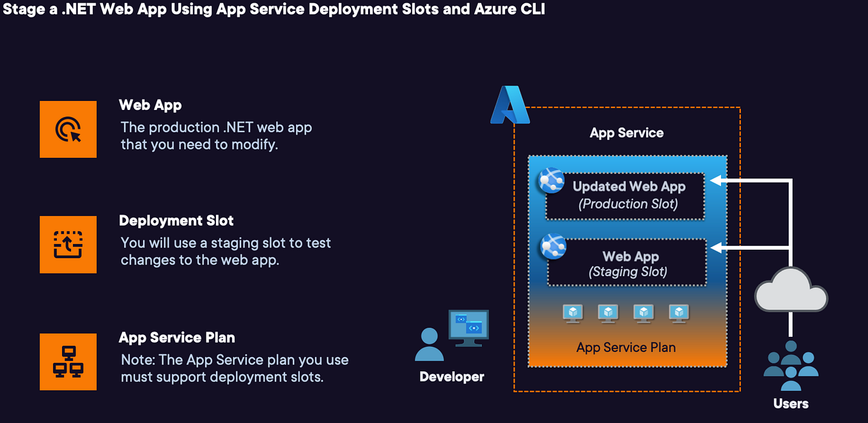Click the App Service label
Screen dimensions: 868x423
pyautogui.click(x=626, y=132)
